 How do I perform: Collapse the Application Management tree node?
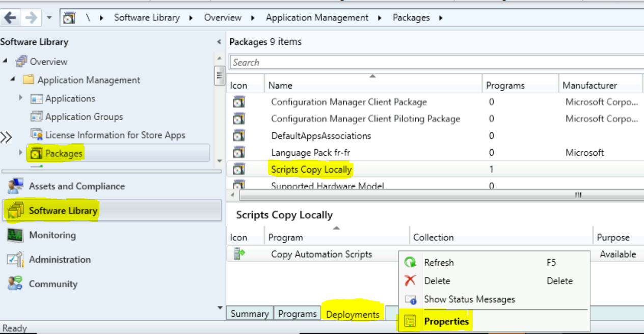pos(13,80)
